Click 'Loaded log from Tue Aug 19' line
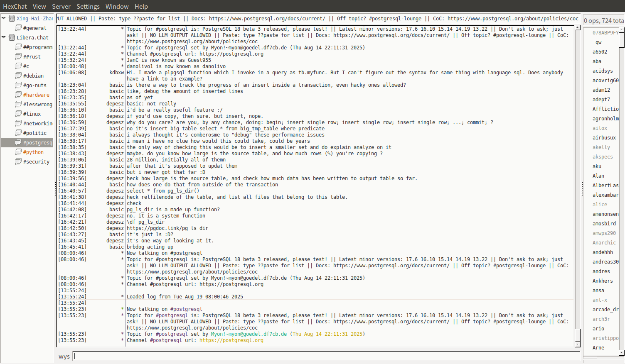This screenshot has height=364, width=625. pyautogui.click(x=185, y=296)
